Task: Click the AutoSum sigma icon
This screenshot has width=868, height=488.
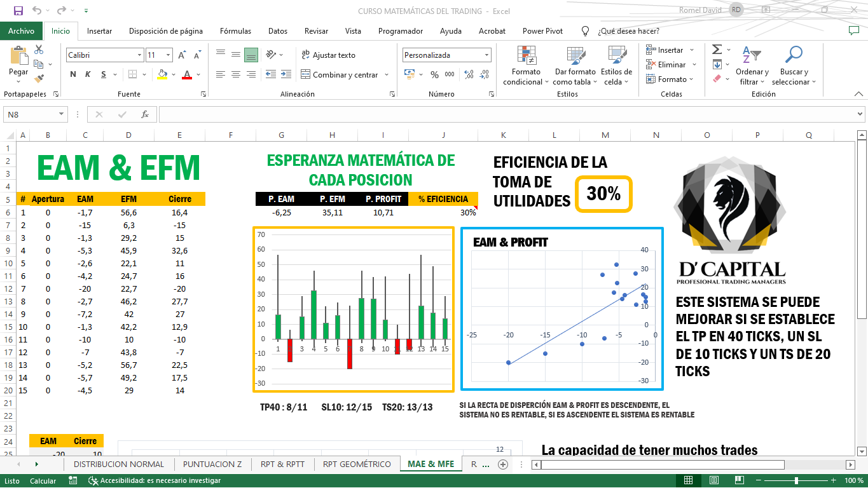Action: click(x=717, y=50)
